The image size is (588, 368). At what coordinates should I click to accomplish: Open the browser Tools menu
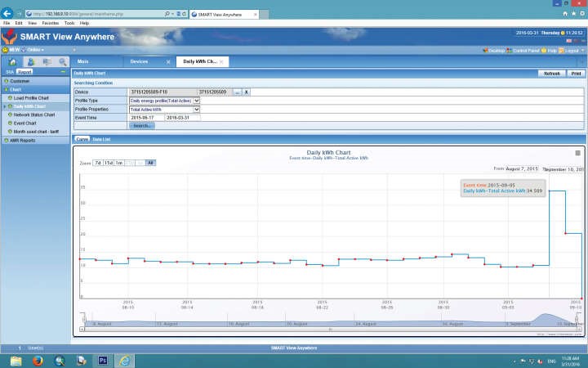tap(69, 23)
